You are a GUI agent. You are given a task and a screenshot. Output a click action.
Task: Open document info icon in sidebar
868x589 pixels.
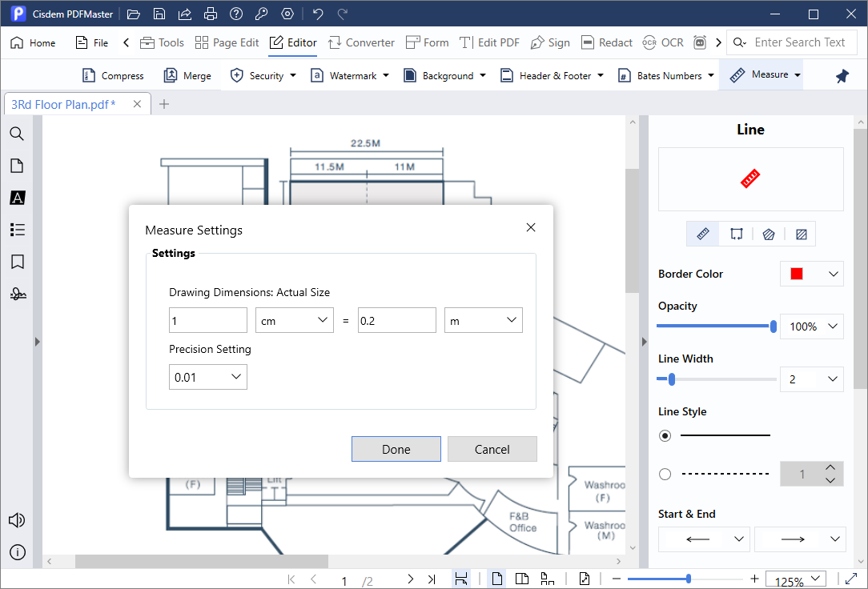coord(18,552)
